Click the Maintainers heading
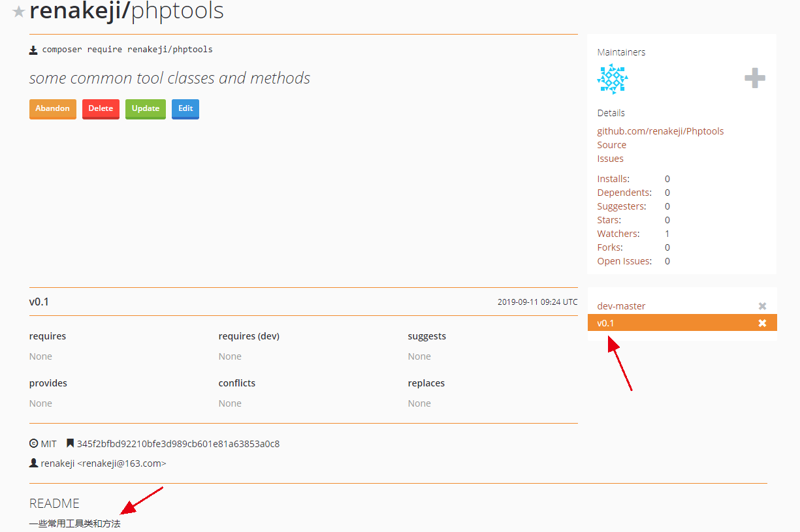Viewport: 800px width, 532px height. pyautogui.click(x=621, y=52)
